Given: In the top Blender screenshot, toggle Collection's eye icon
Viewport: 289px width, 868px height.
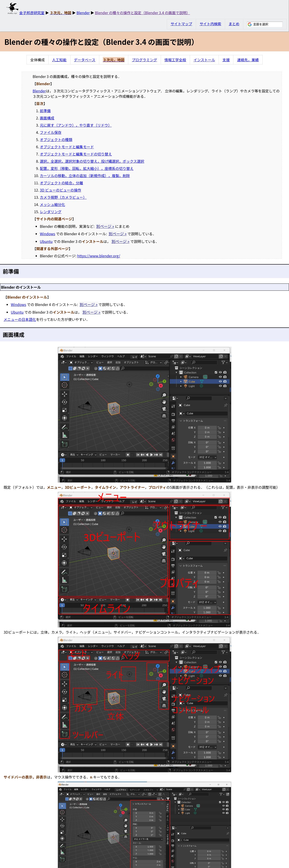Looking at the screenshot, I should (220, 373).
